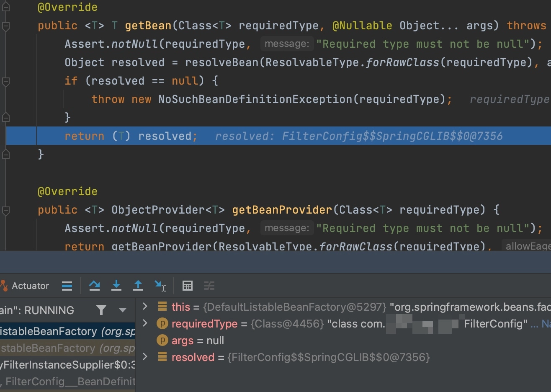Click the Step Into icon
Viewport: 551px width, 392px height.
pyautogui.click(x=116, y=286)
